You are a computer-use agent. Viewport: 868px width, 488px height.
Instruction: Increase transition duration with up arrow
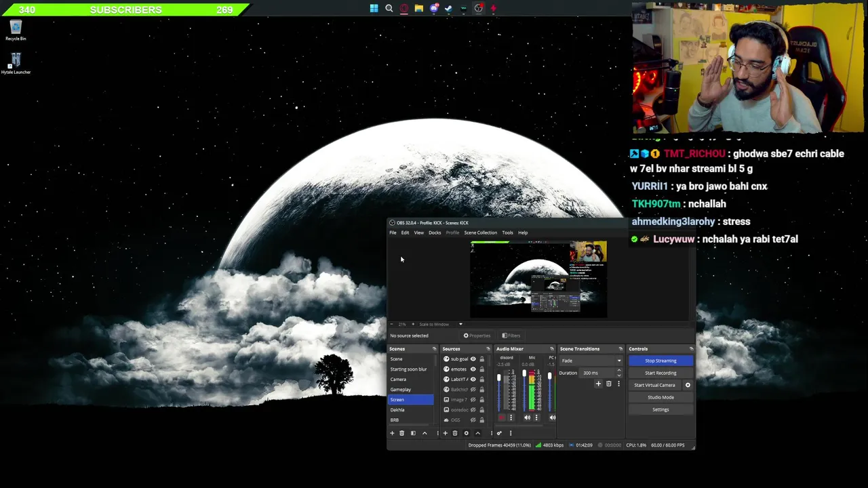[x=618, y=371]
